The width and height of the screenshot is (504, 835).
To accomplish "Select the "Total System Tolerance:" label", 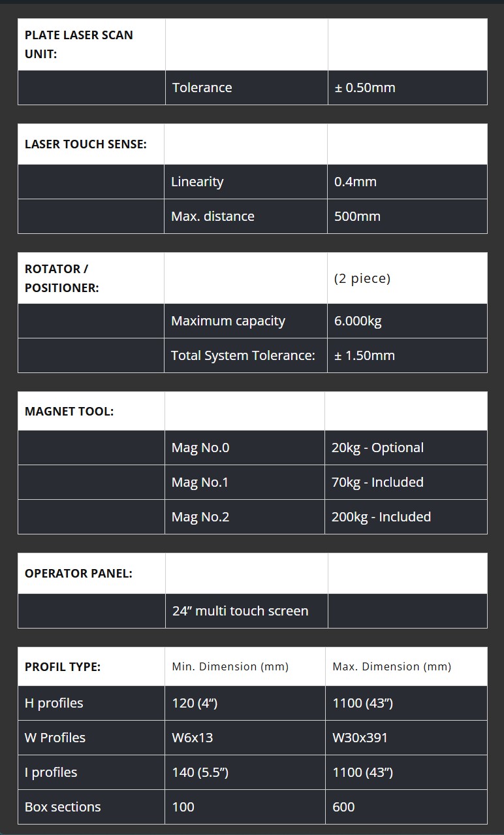I will click(243, 355).
